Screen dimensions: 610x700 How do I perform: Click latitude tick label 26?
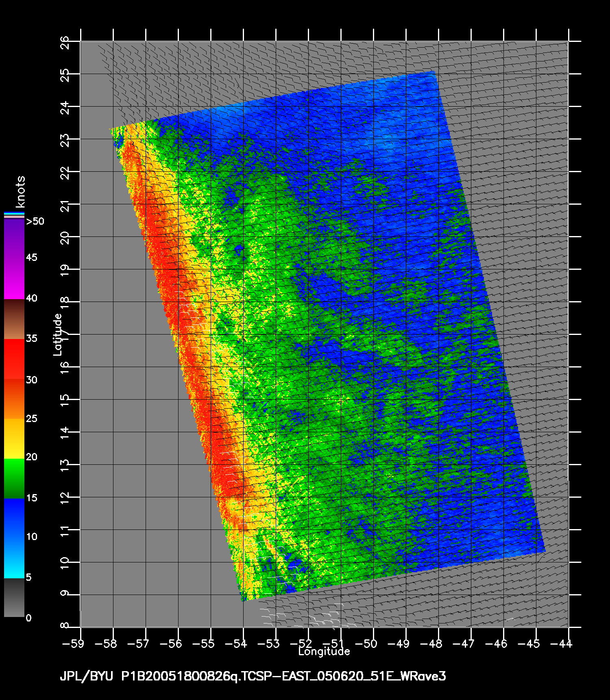coord(65,42)
